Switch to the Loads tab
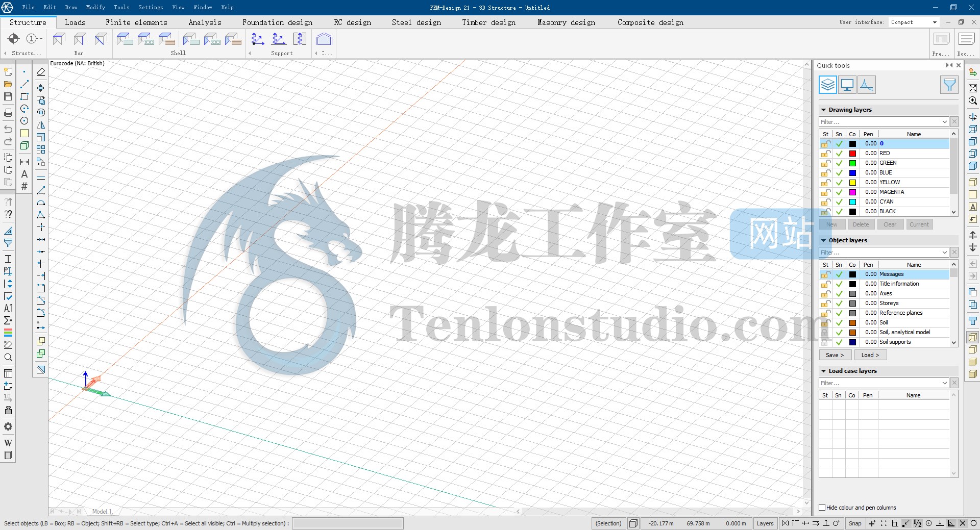 [75, 22]
